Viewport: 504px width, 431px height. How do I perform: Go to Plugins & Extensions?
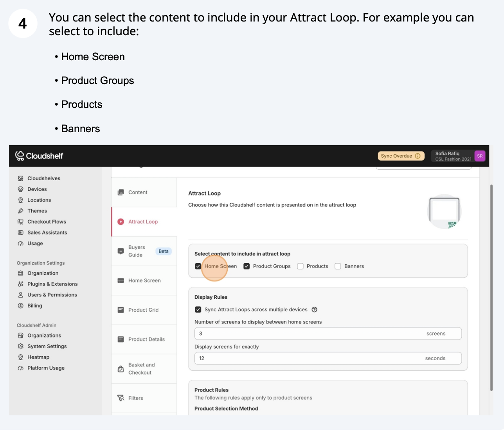coord(52,284)
